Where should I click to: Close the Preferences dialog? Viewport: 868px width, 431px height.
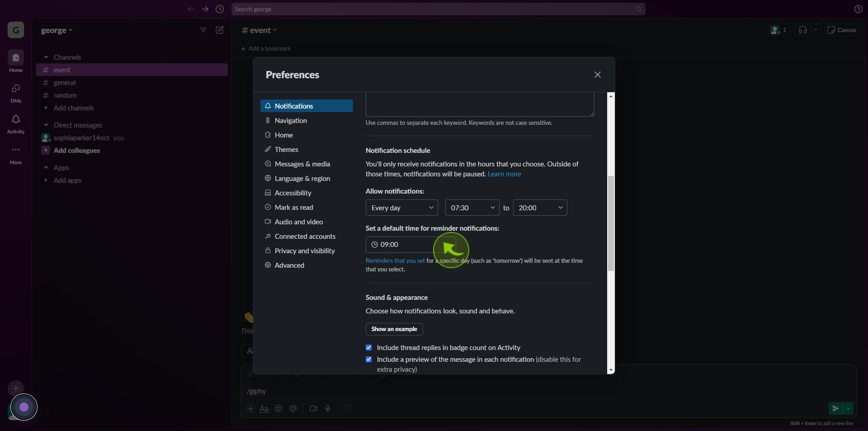click(598, 75)
